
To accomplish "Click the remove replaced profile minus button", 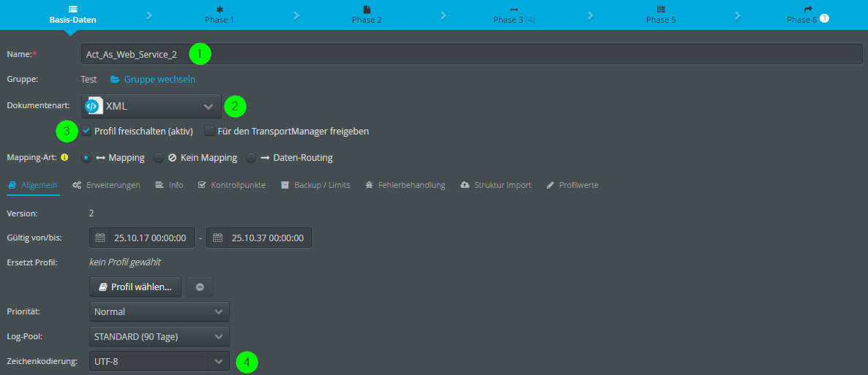I will click(x=200, y=287).
